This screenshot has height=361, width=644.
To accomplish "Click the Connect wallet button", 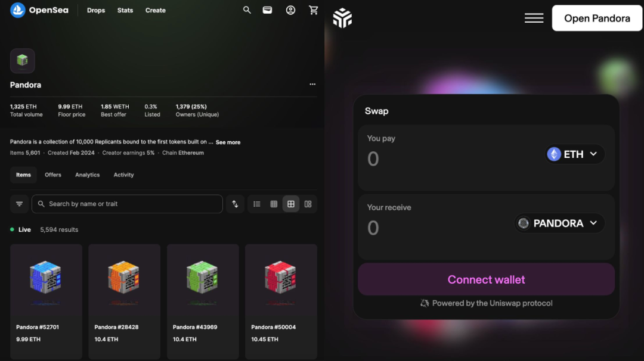I will (x=487, y=279).
